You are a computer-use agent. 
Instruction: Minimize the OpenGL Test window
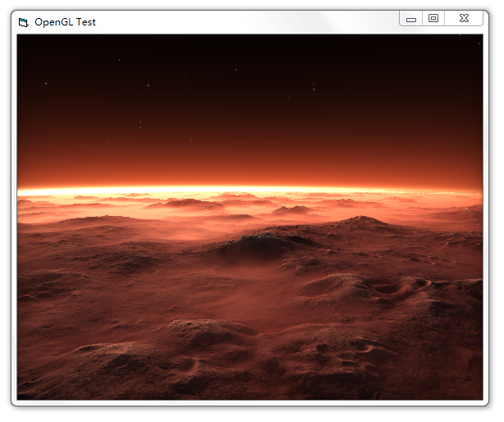point(411,18)
